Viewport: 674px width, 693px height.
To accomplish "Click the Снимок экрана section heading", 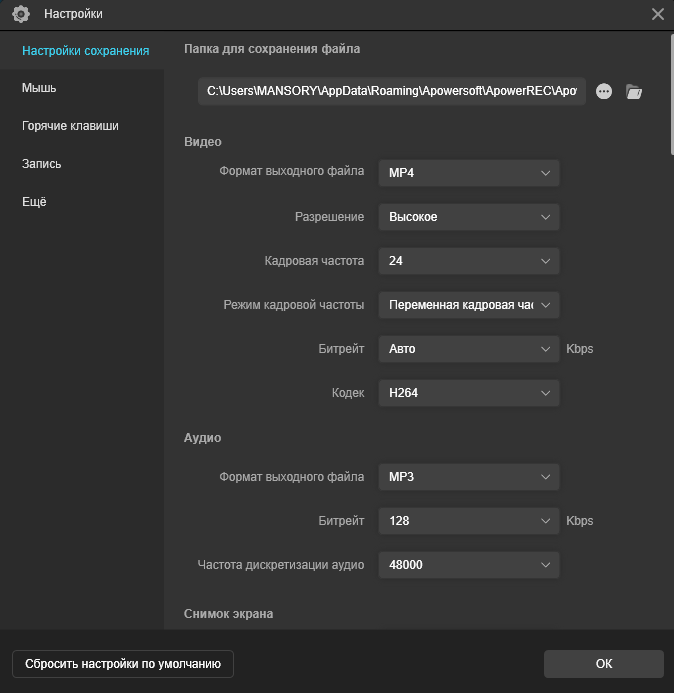I will [228, 614].
